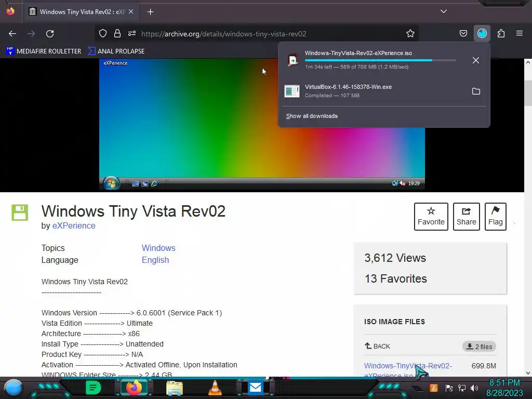Open the Extensions puzzle icon
The width and height of the screenshot is (532, 399).
pyautogui.click(x=501, y=34)
